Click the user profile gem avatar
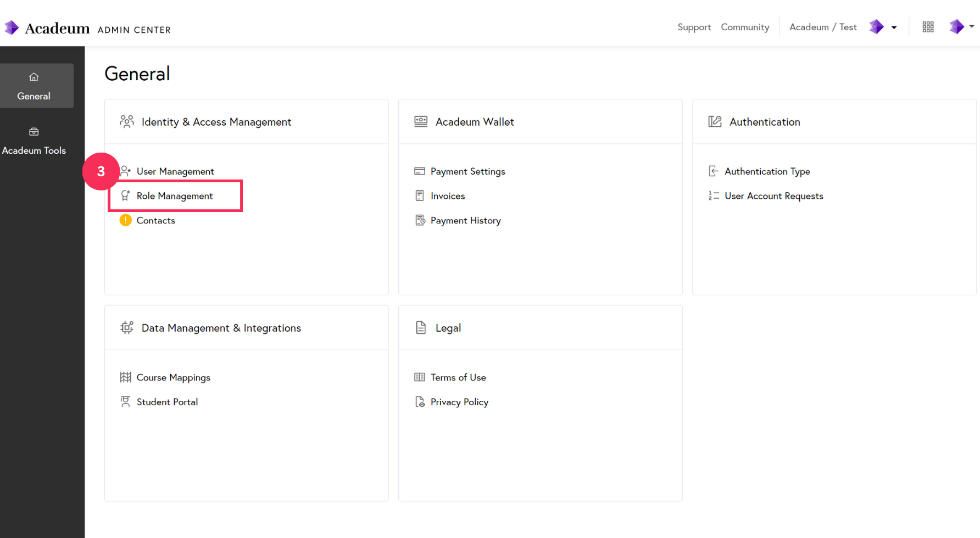 pyautogui.click(x=956, y=27)
